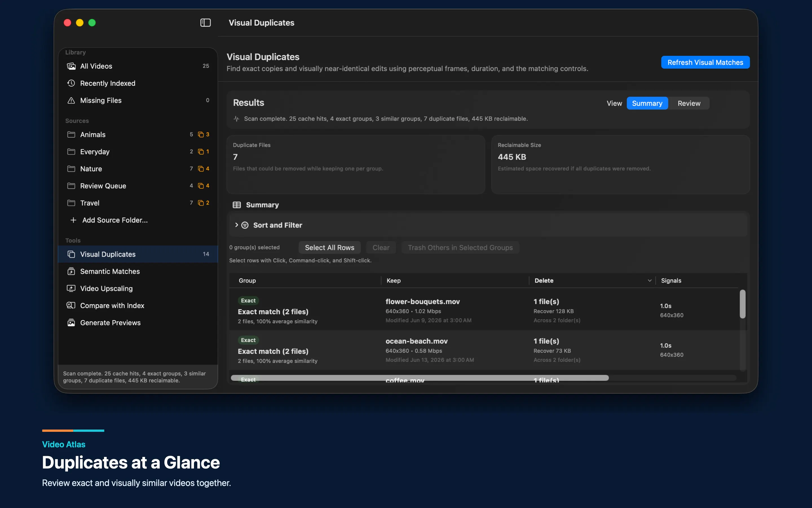Click the Missing Files warning icon
This screenshot has width=812, height=508.
point(71,100)
